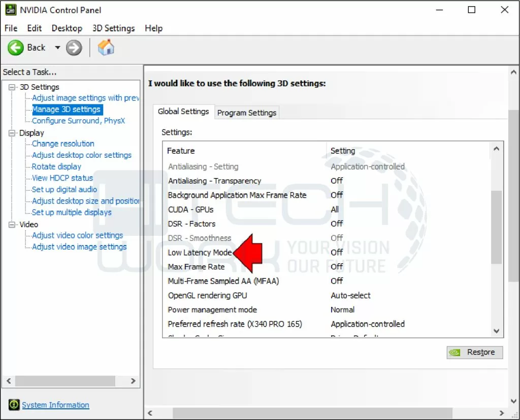The height and width of the screenshot is (420, 520).
Task: Click the settings list vertical scrollbar thumb
Action: (497, 227)
